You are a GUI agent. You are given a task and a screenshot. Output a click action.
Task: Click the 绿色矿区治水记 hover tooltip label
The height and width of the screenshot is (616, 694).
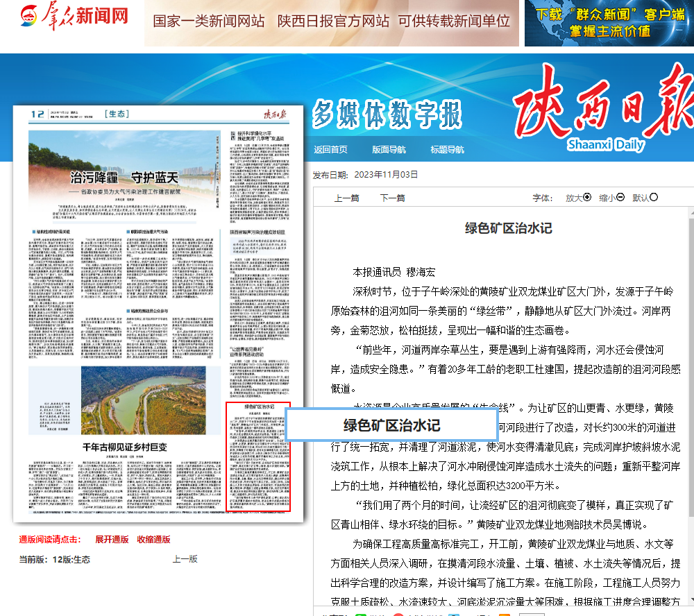point(391,425)
